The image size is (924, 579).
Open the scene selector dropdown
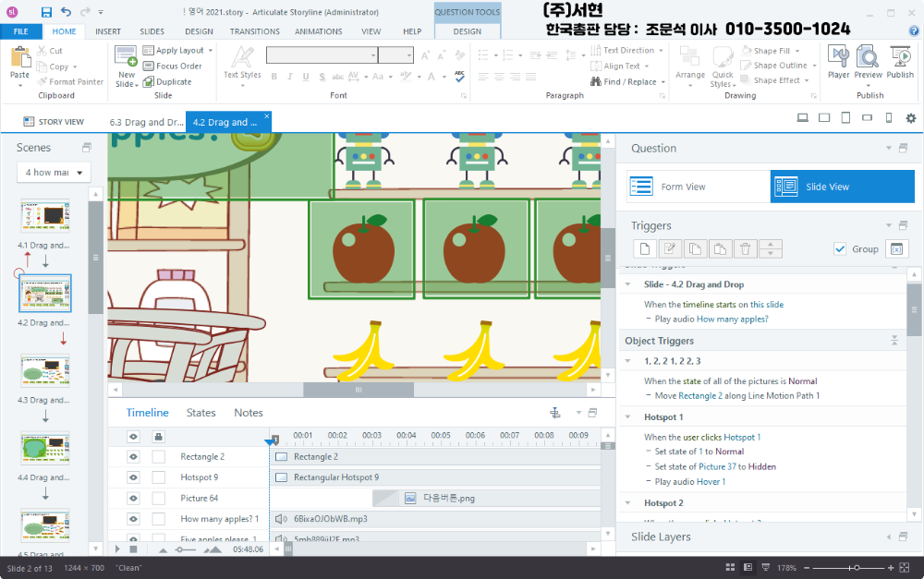(54, 173)
